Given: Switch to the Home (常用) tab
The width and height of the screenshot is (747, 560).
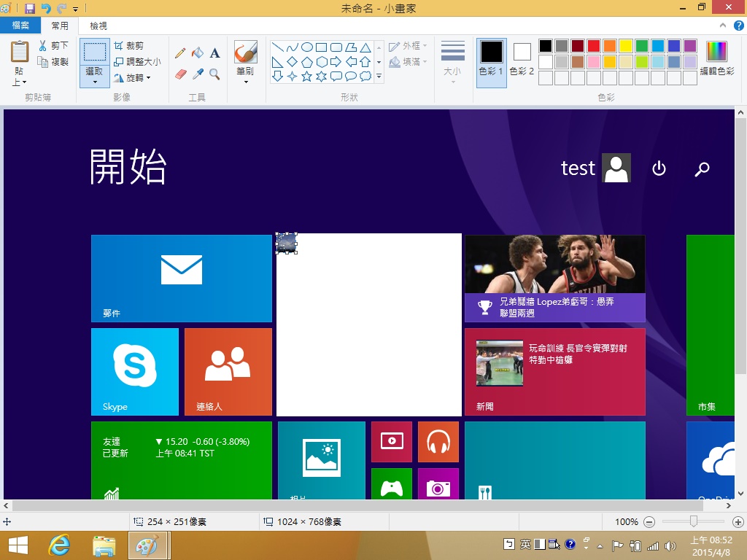Looking at the screenshot, I should tap(60, 26).
